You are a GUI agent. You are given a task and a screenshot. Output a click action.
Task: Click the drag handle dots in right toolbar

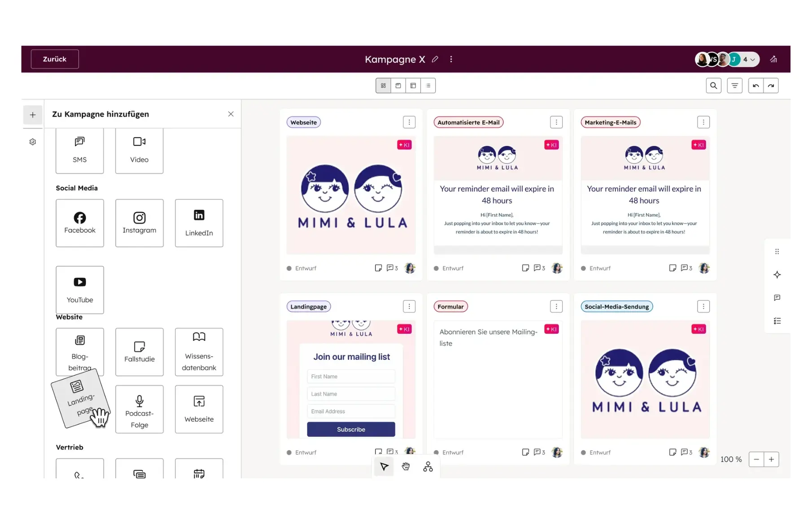click(x=777, y=252)
